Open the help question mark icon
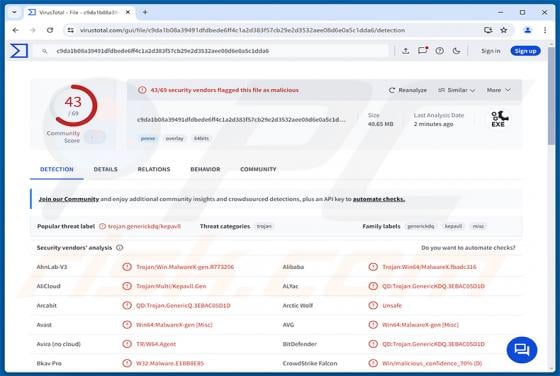Image resolution: width=560 pixels, height=376 pixels. pyautogui.click(x=440, y=51)
